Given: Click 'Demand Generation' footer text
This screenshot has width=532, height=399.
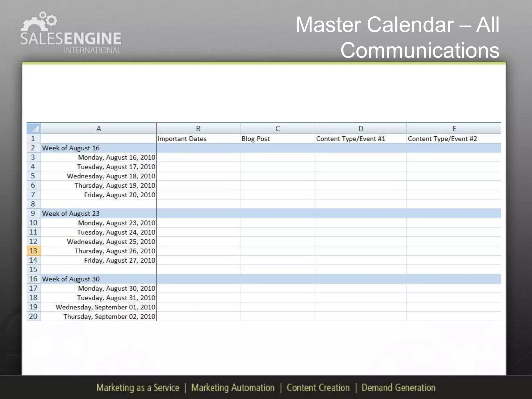Looking at the screenshot, I should [398, 388].
